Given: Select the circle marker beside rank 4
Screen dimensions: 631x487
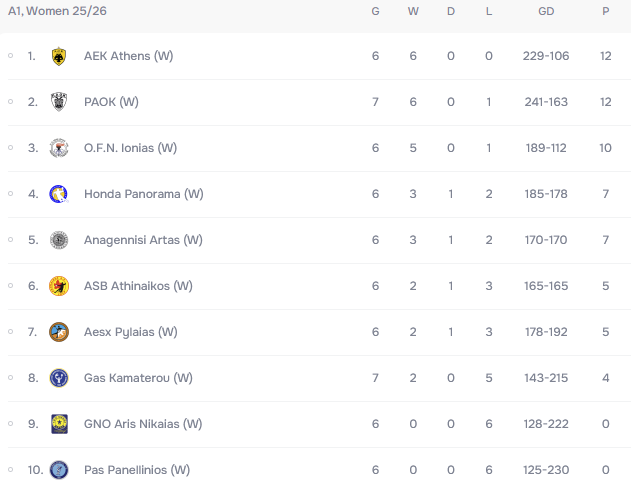Looking at the screenshot, I should pyautogui.click(x=10, y=194).
